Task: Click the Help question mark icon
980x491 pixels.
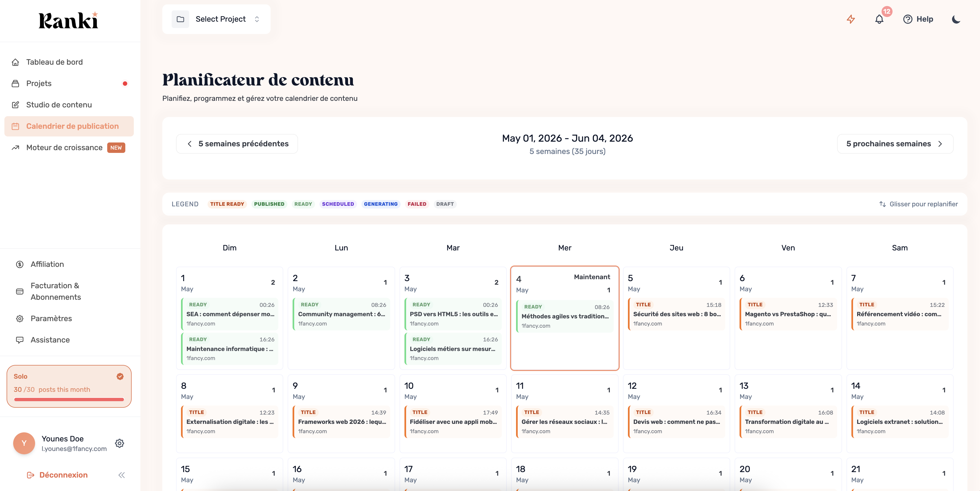Action: tap(908, 19)
